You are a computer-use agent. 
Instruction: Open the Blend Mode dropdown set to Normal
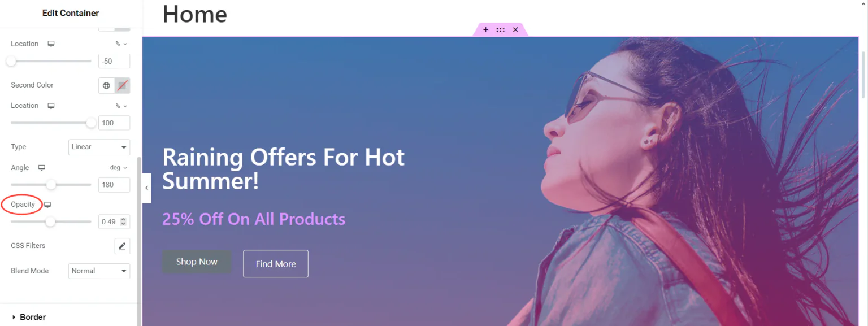coord(99,271)
